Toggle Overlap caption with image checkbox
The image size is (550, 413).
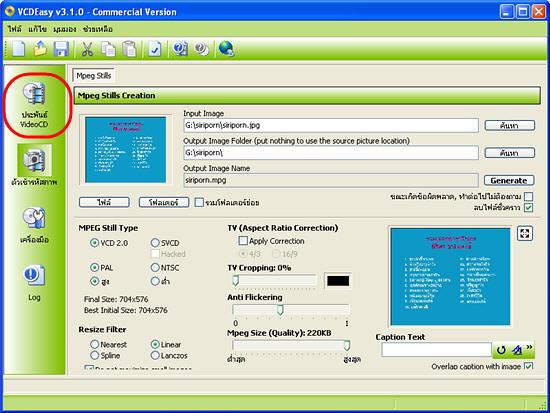[528, 366]
